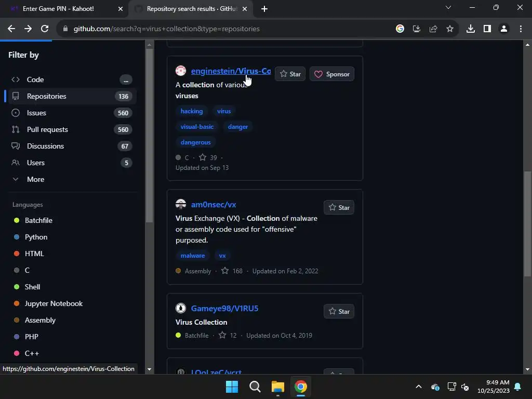Star the enginestein repository
The image size is (532, 399).
pyautogui.click(x=290, y=74)
